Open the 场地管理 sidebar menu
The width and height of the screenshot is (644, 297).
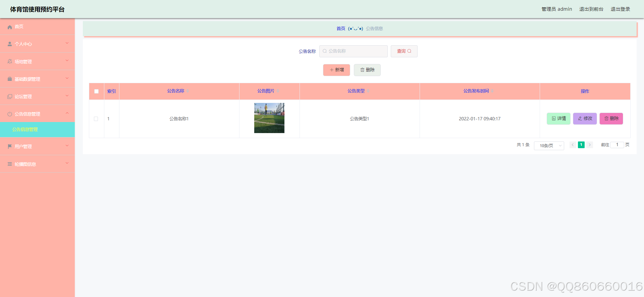(x=37, y=62)
